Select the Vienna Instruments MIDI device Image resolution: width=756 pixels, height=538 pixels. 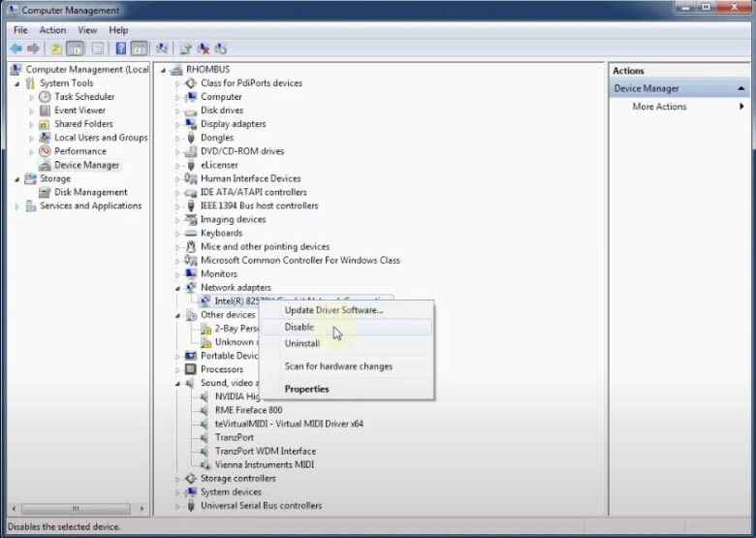265,464
